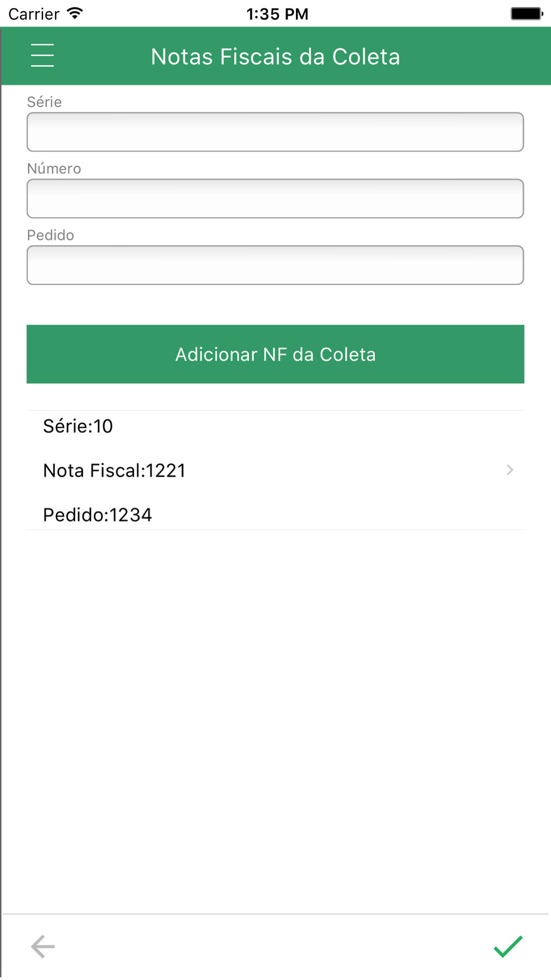The height and width of the screenshot is (980, 551).
Task: Tap the Wi-Fi status icon
Action: coord(74,13)
